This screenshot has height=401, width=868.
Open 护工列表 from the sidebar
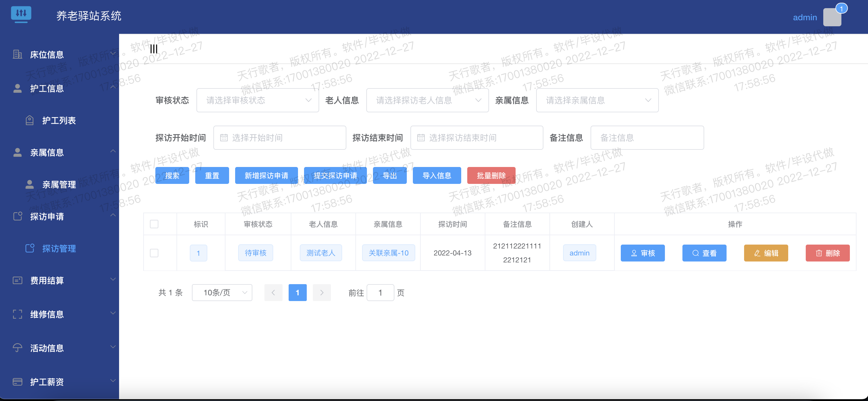(x=59, y=120)
